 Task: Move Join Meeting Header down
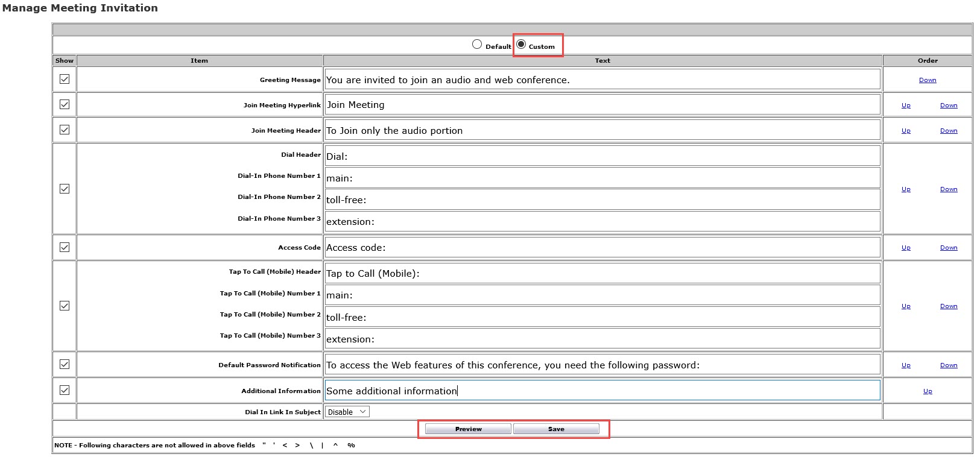(948, 131)
